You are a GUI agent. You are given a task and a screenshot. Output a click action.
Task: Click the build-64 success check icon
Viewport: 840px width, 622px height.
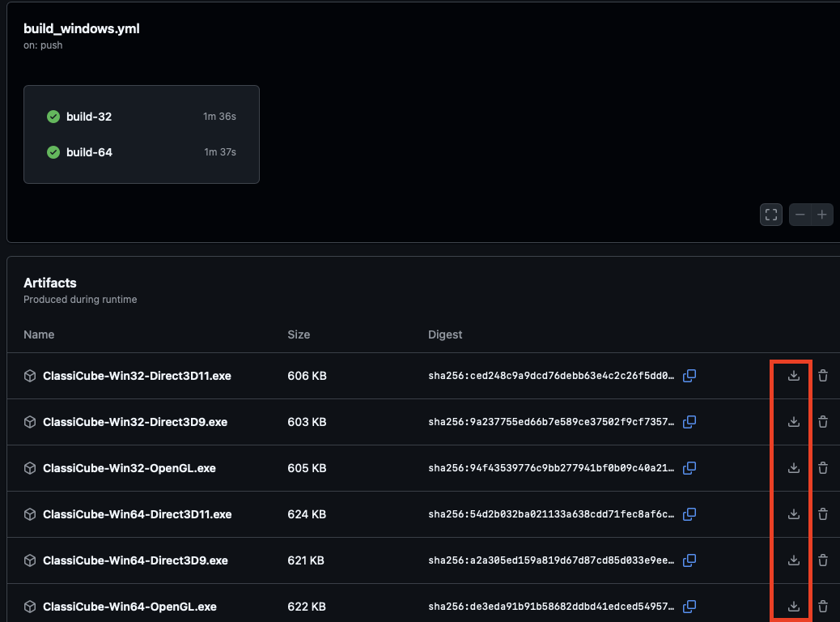click(x=53, y=152)
